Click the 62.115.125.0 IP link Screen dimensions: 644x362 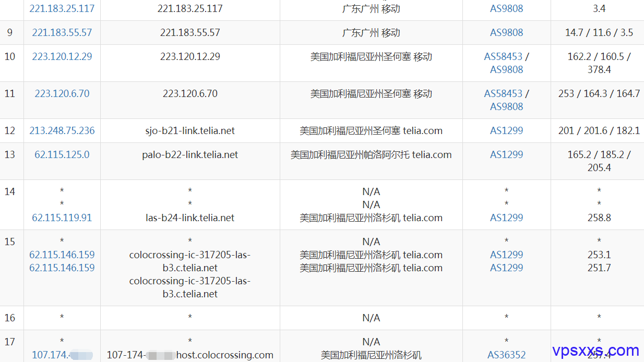[62, 154]
